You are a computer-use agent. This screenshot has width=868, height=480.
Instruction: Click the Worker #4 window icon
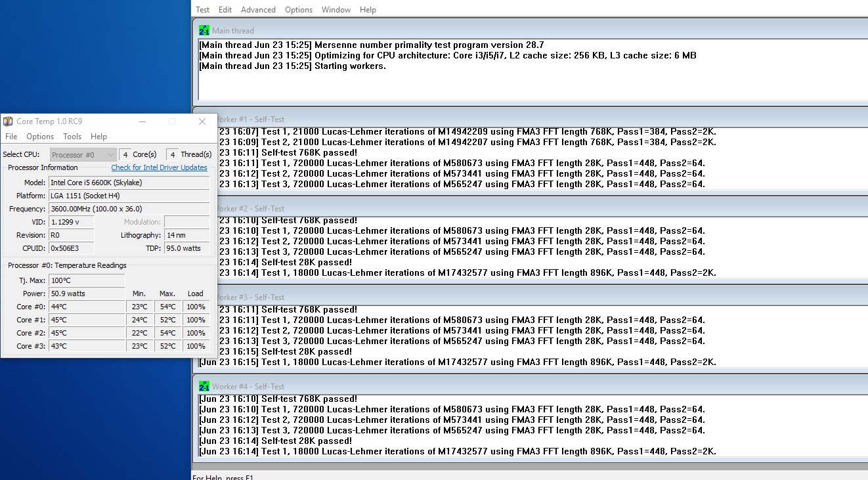pyautogui.click(x=204, y=386)
